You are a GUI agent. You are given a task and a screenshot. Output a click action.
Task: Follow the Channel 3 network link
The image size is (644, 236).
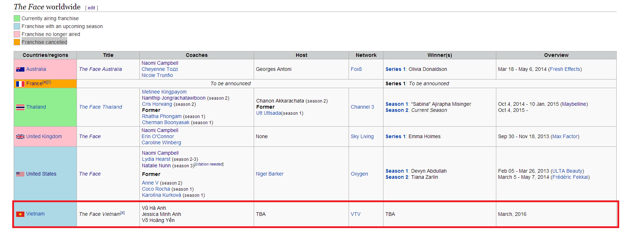coord(362,107)
